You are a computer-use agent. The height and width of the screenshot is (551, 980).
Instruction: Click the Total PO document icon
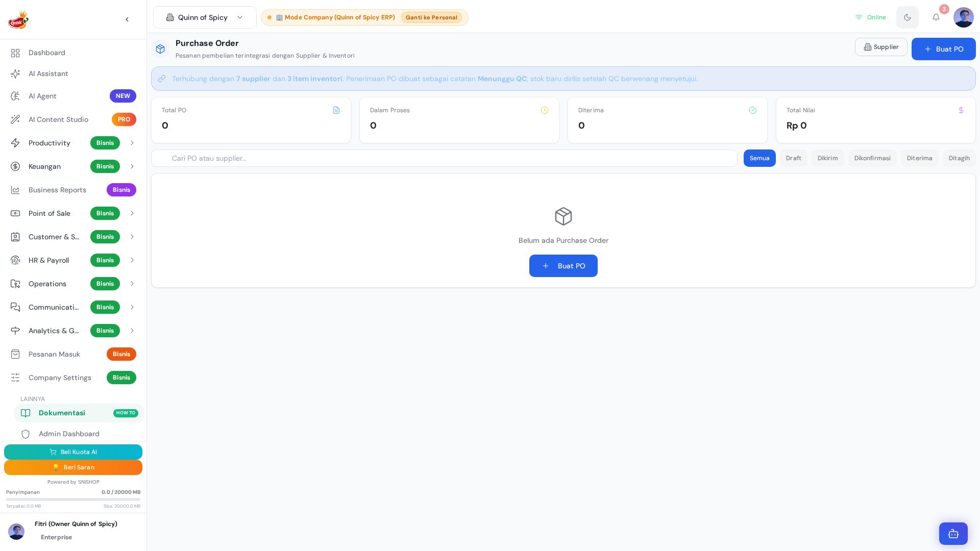[336, 110]
